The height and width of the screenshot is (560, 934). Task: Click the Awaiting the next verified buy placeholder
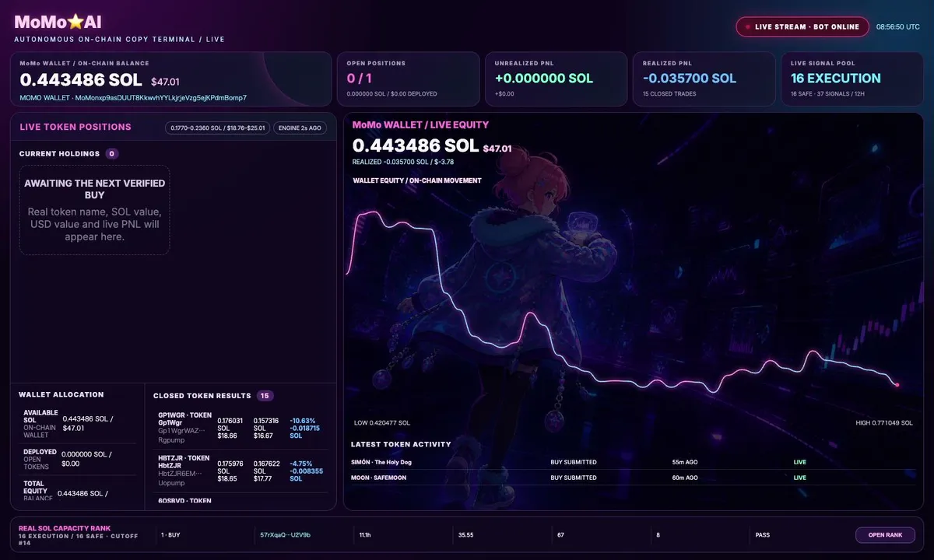[95, 210]
